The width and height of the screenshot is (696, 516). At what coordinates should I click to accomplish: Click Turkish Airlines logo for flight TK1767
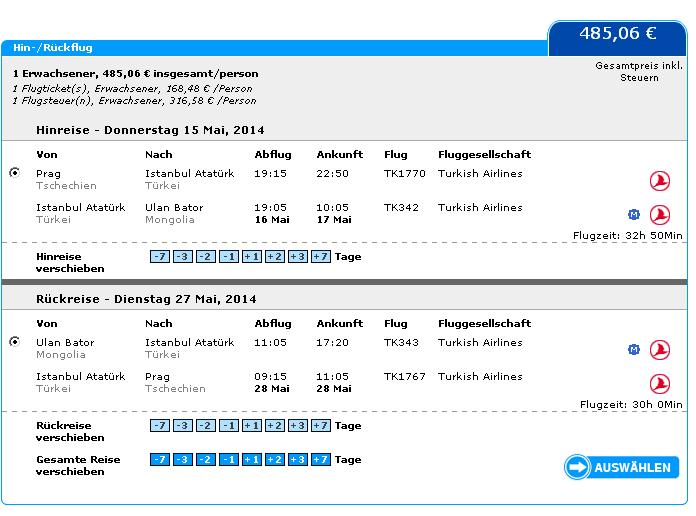(660, 384)
